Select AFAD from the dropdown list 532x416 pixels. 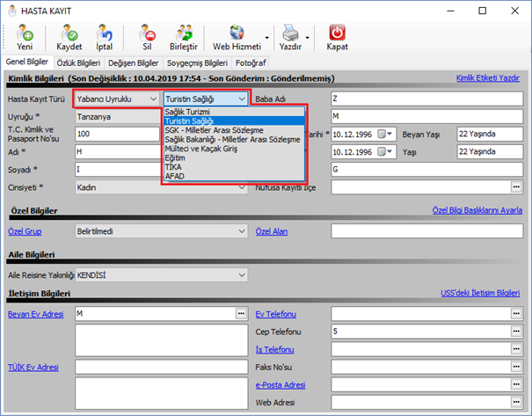[x=234, y=176]
